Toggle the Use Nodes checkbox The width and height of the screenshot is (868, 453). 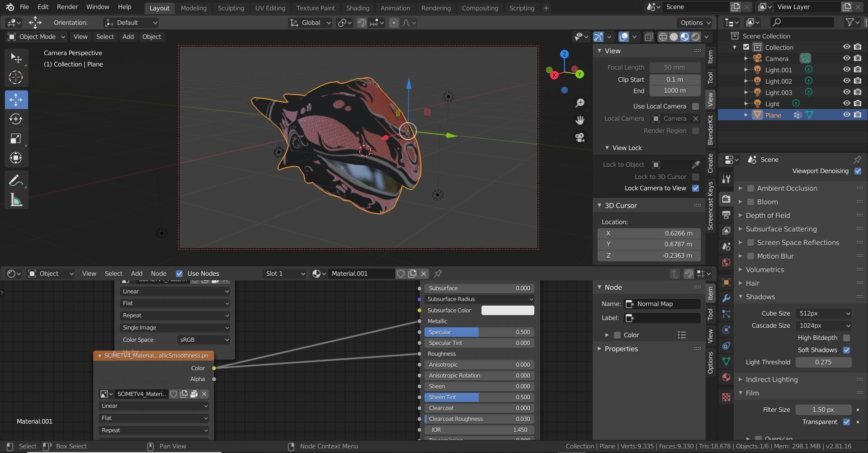179,274
